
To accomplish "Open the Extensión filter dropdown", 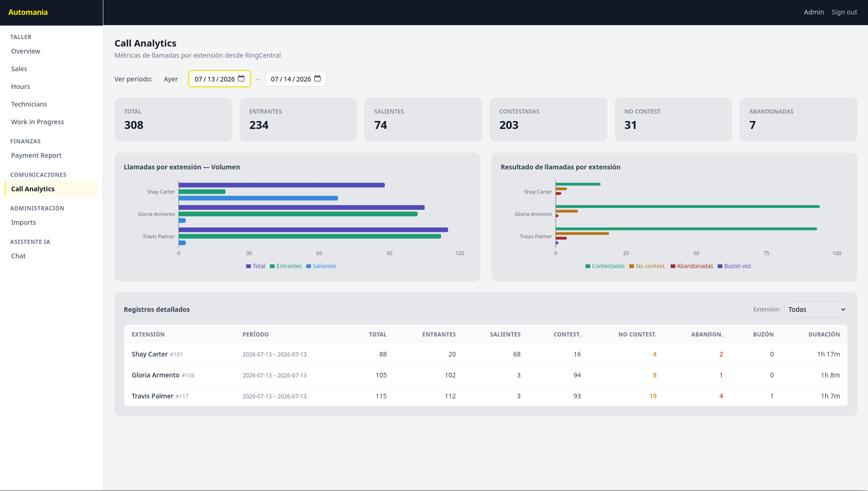I will point(816,309).
